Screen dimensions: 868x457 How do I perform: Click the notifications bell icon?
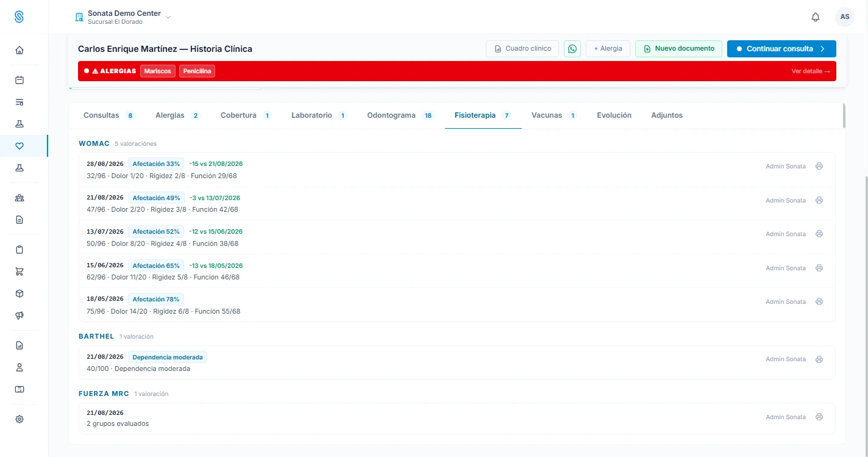pyautogui.click(x=816, y=17)
